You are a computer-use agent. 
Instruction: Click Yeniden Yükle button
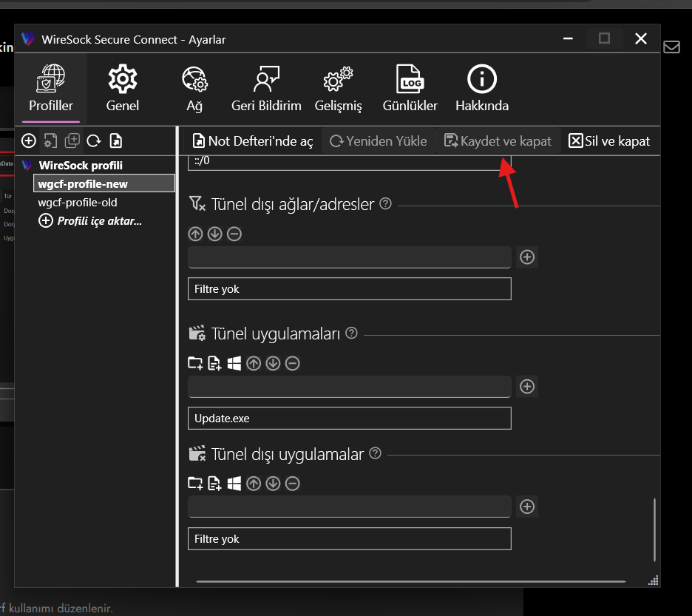click(379, 141)
